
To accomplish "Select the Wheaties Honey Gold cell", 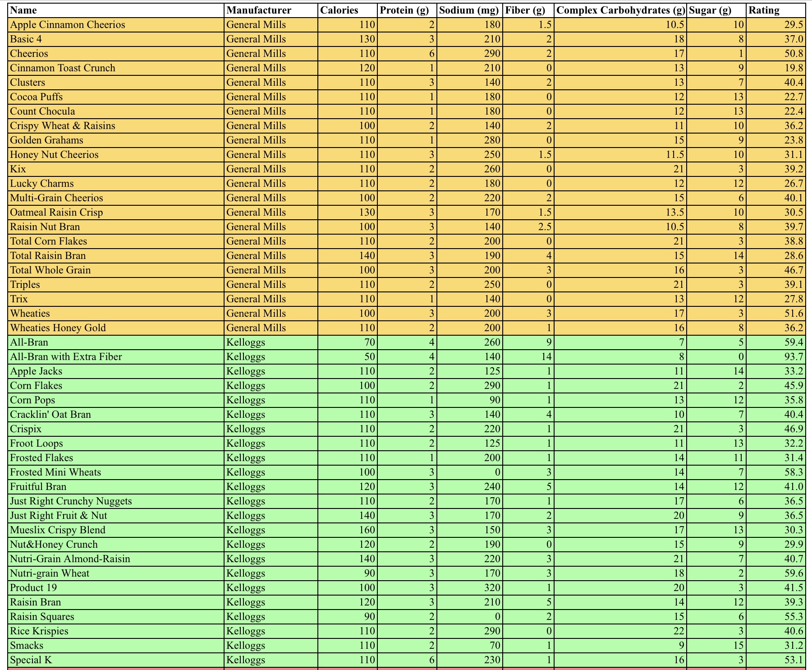I will tap(116, 328).
